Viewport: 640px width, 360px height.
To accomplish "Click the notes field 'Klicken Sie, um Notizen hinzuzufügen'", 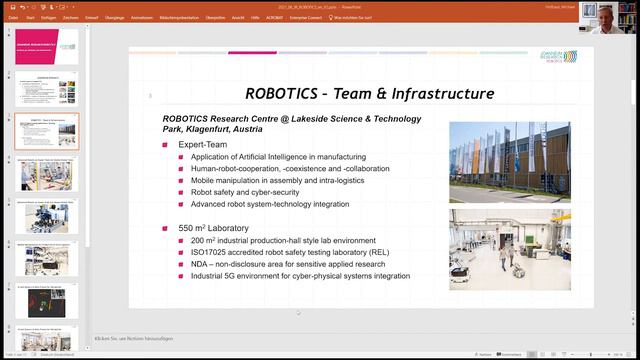I will coord(134,338).
